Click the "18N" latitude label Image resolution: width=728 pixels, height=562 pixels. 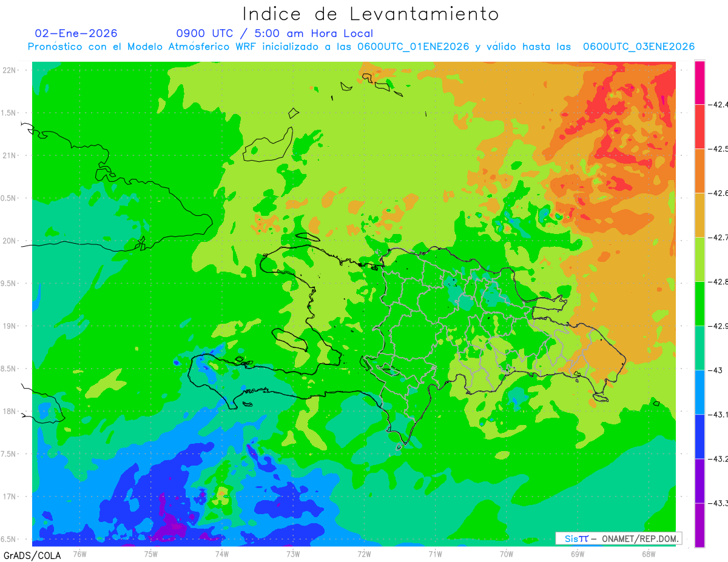point(10,412)
